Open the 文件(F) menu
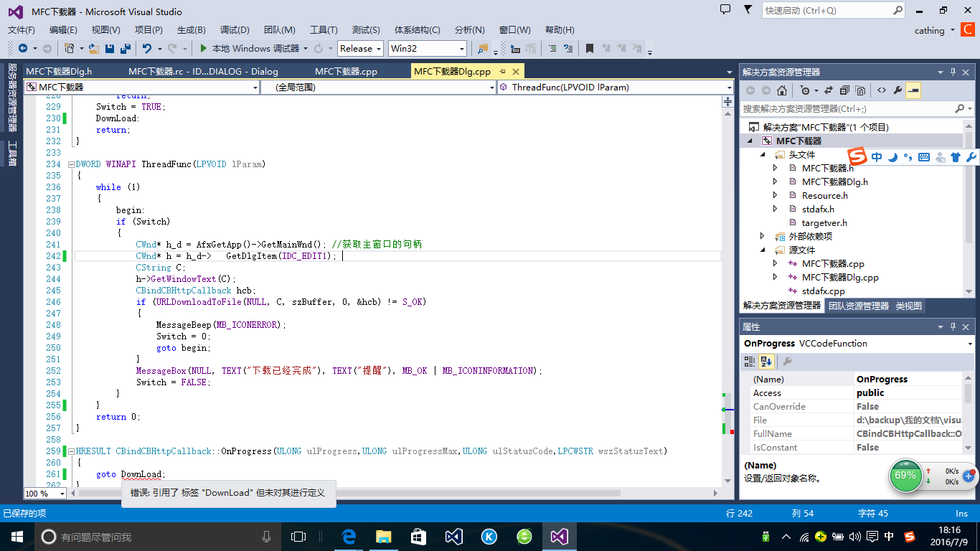 [x=21, y=29]
